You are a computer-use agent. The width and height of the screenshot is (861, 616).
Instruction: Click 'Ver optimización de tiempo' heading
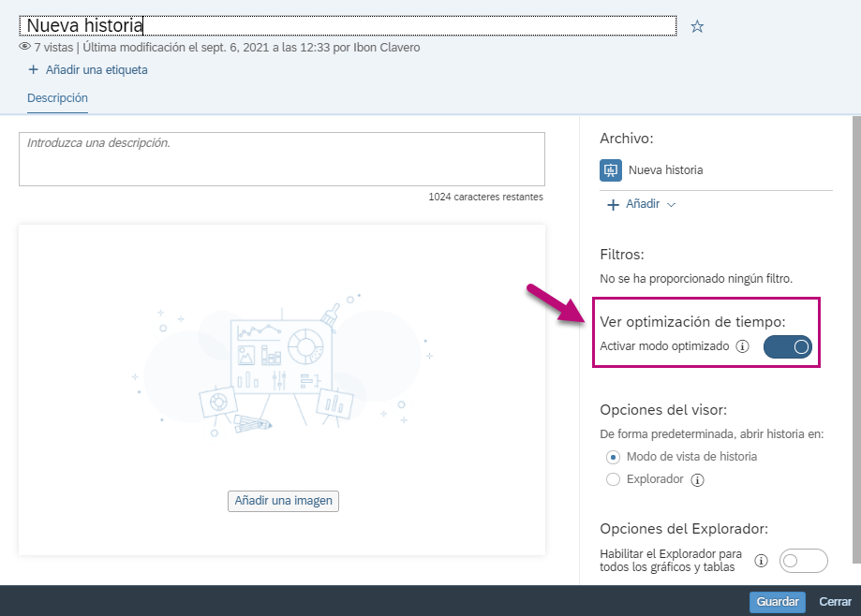pos(692,322)
